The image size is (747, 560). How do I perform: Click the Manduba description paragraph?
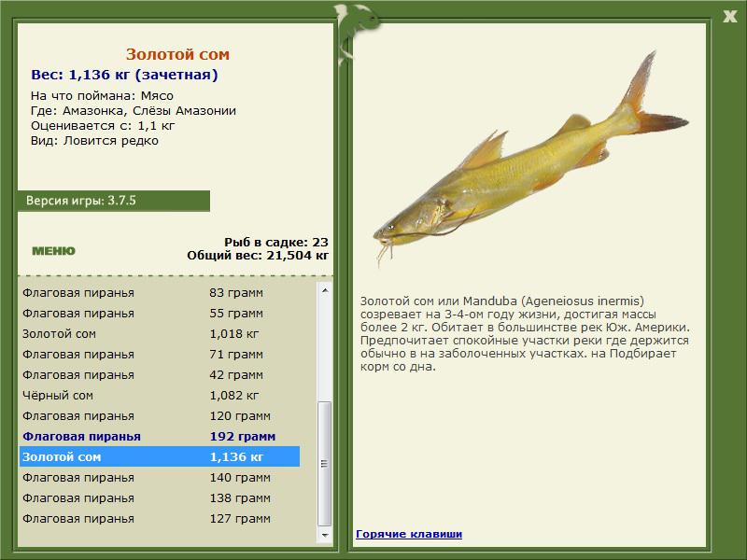(x=525, y=333)
